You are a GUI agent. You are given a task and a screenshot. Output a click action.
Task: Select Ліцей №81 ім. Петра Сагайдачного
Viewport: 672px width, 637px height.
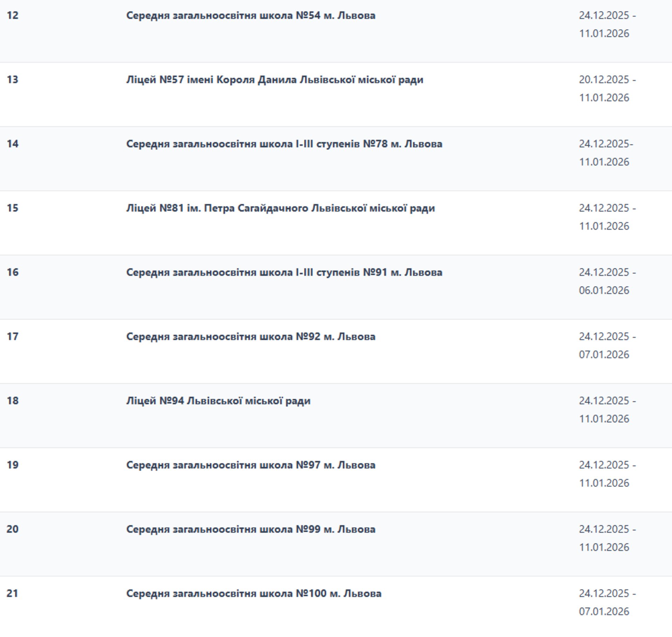(x=280, y=208)
